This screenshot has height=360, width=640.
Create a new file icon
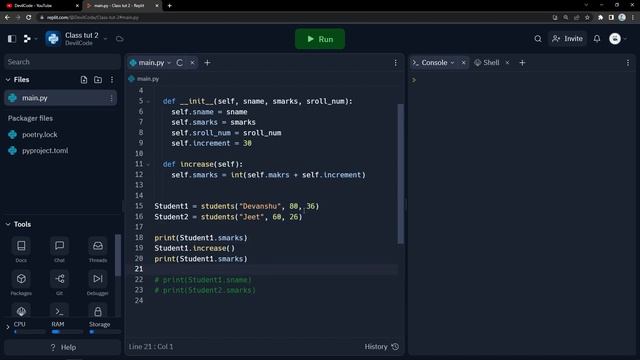click(84, 80)
